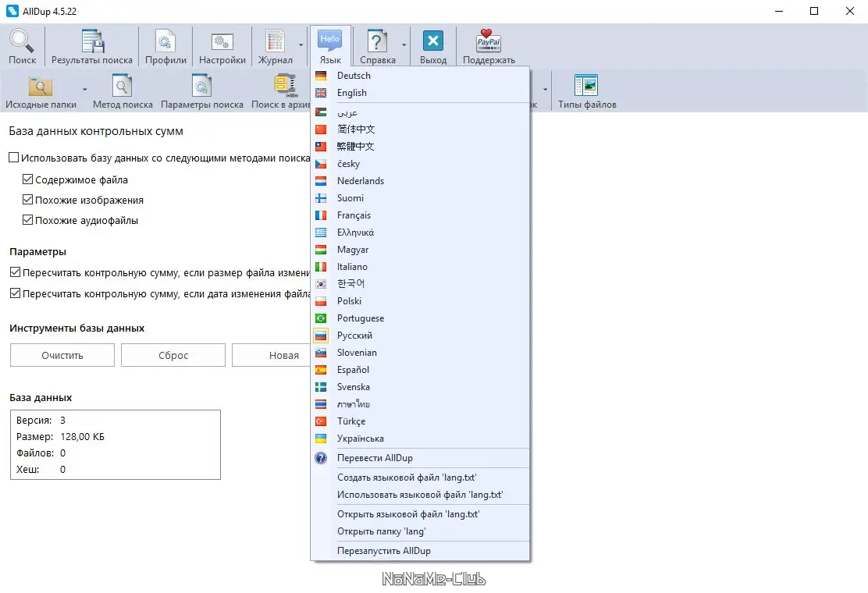Click Открыть языковой файл 'lang.txt'
Viewport: 868px width, 593px height.
click(420, 514)
